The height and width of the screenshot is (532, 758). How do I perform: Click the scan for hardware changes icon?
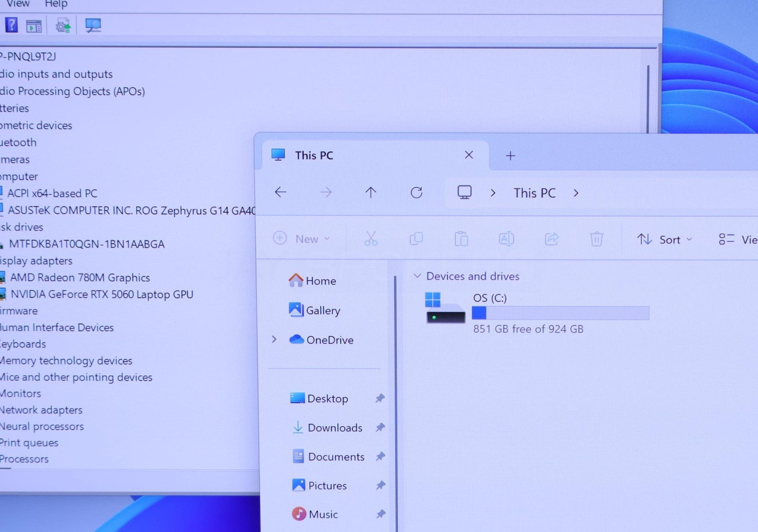coord(93,25)
